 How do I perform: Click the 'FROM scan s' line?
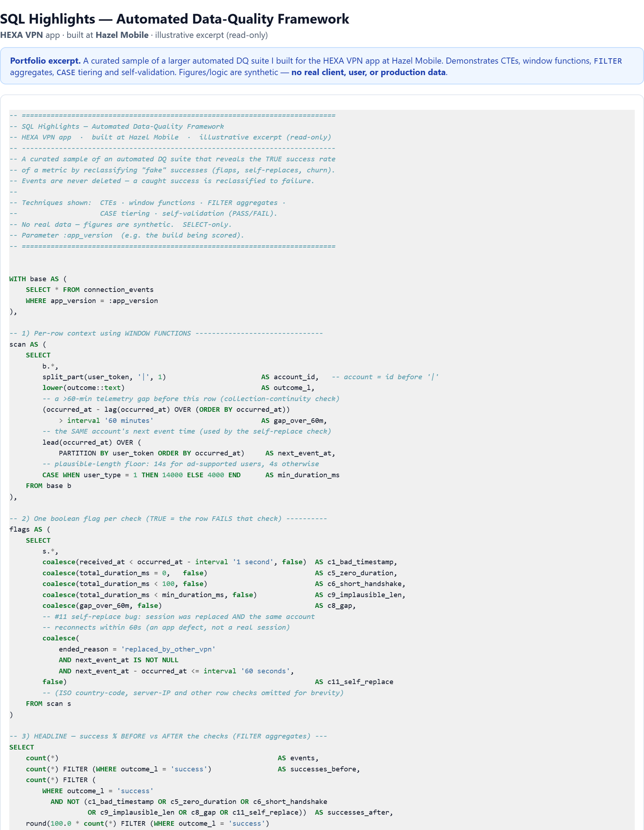(49, 704)
